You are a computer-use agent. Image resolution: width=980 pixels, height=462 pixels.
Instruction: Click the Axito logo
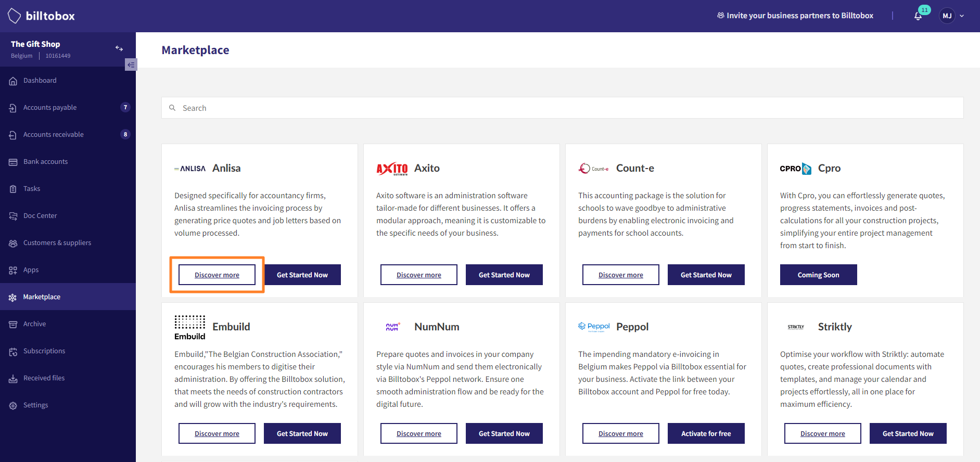[x=392, y=169]
